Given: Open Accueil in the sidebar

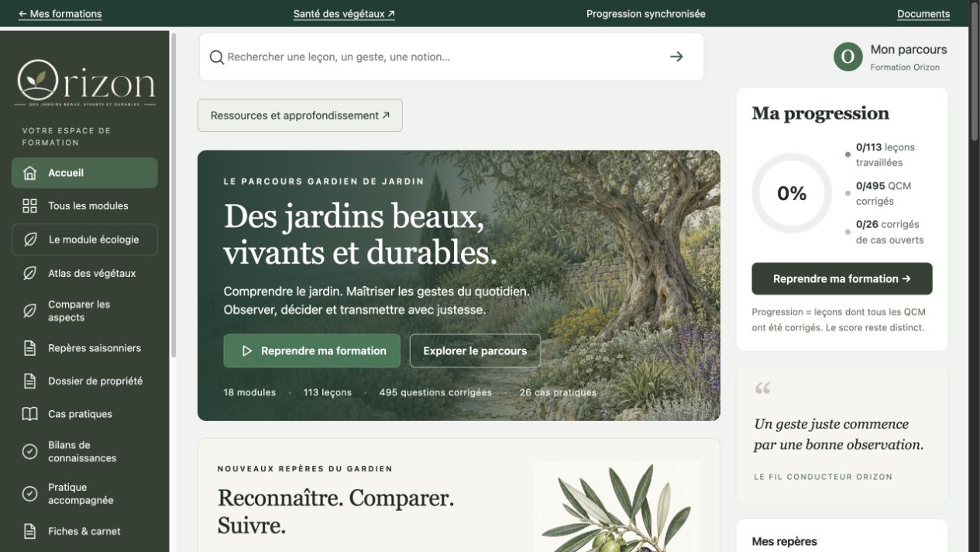Looking at the screenshot, I should click(84, 173).
